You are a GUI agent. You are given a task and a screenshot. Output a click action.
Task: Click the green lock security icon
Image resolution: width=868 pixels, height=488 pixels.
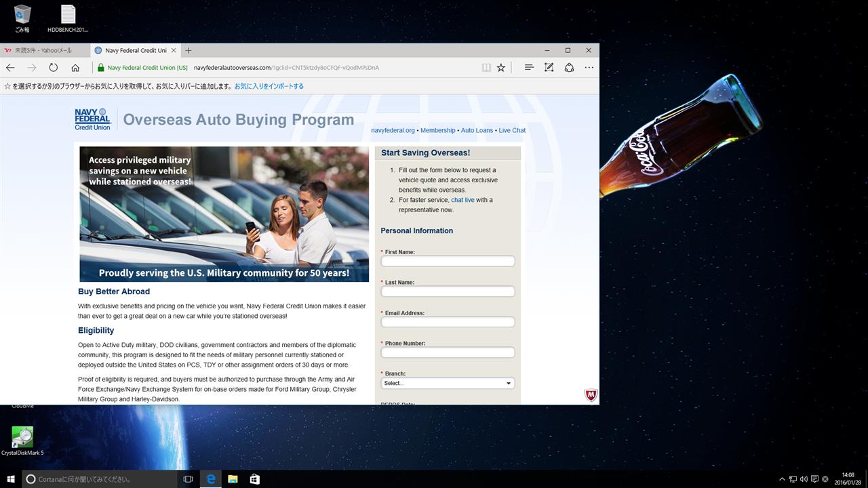(x=101, y=68)
